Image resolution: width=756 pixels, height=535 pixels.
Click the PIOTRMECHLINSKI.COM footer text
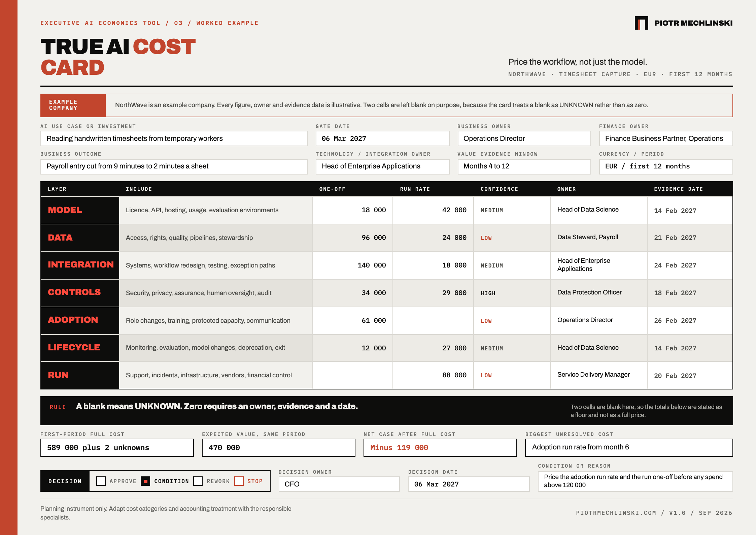coord(616,513)
